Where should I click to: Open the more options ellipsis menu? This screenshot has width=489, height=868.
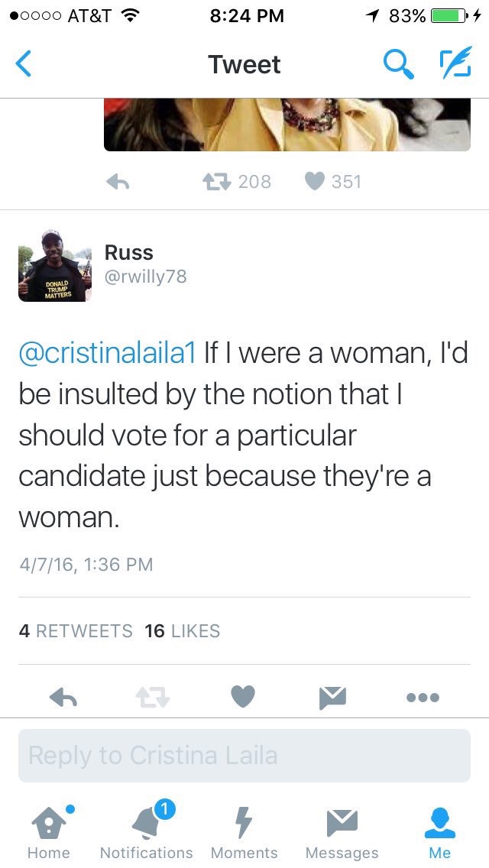click(x=423, y=697)
